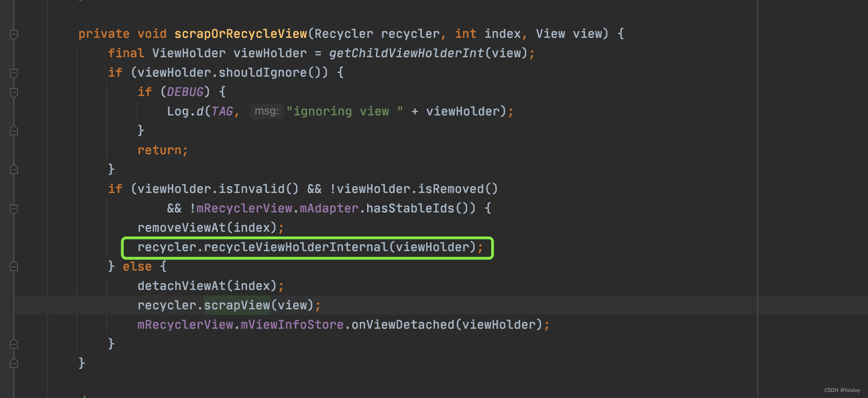
Task: Click recycleViewHolderInternal method call
Action: pyautogui.click(x=296, y=247)
